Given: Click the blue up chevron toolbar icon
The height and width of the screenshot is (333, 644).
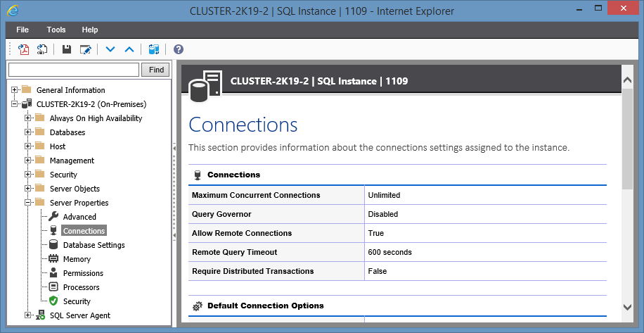Looking at the screenshot, I should pos(129,50).
